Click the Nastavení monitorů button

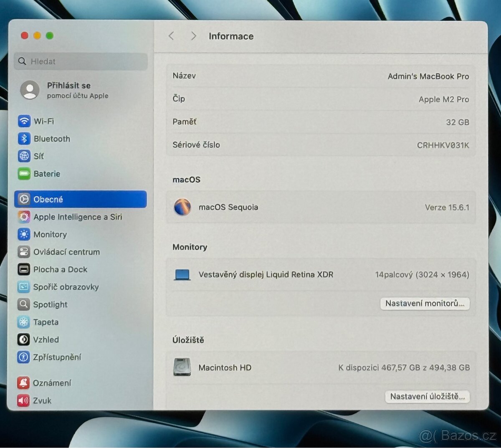pyautogui.click(x=425, y=304)
